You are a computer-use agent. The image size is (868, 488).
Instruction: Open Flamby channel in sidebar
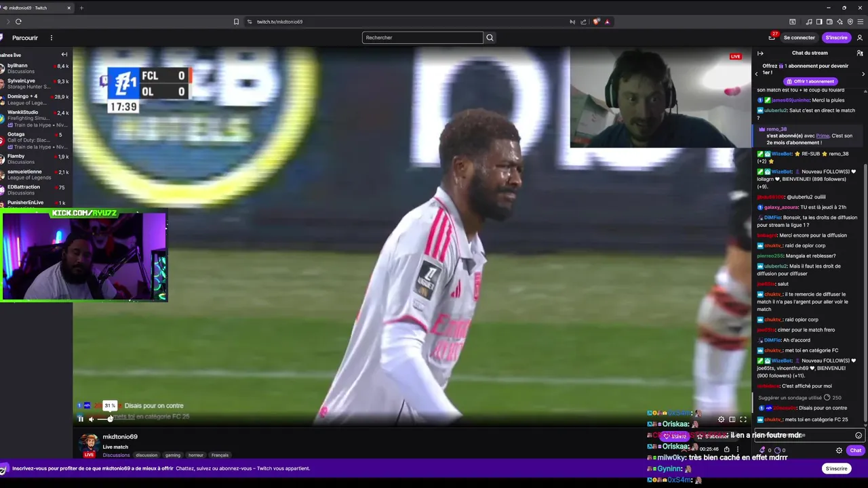(x=35, y=159)
